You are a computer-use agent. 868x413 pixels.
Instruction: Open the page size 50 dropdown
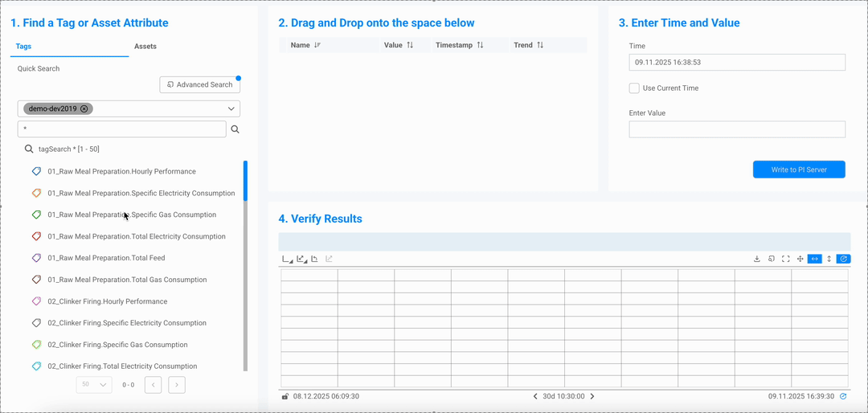94,385
